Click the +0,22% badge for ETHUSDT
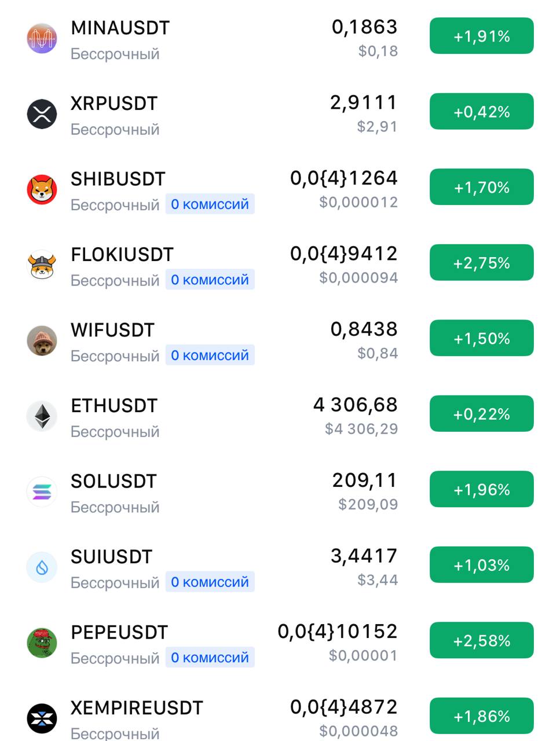The width and height of the screenshot is (560, 741). click(481, 413)
